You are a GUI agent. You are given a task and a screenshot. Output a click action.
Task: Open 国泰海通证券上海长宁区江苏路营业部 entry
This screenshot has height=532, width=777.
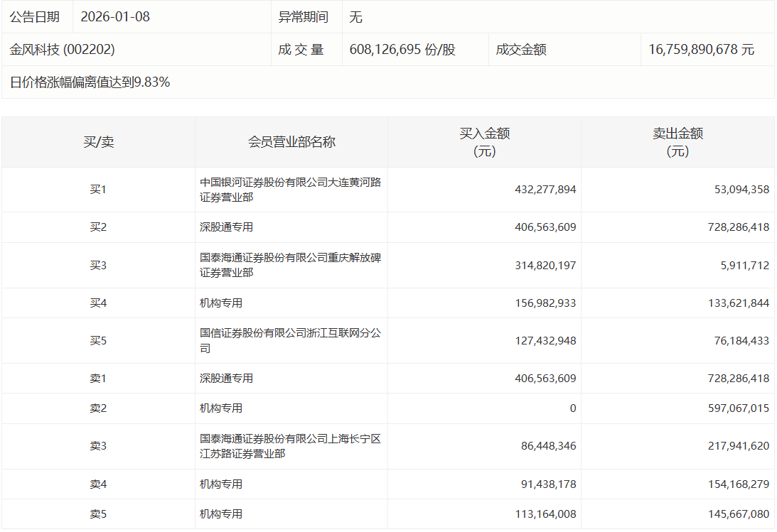pos(290,446)
